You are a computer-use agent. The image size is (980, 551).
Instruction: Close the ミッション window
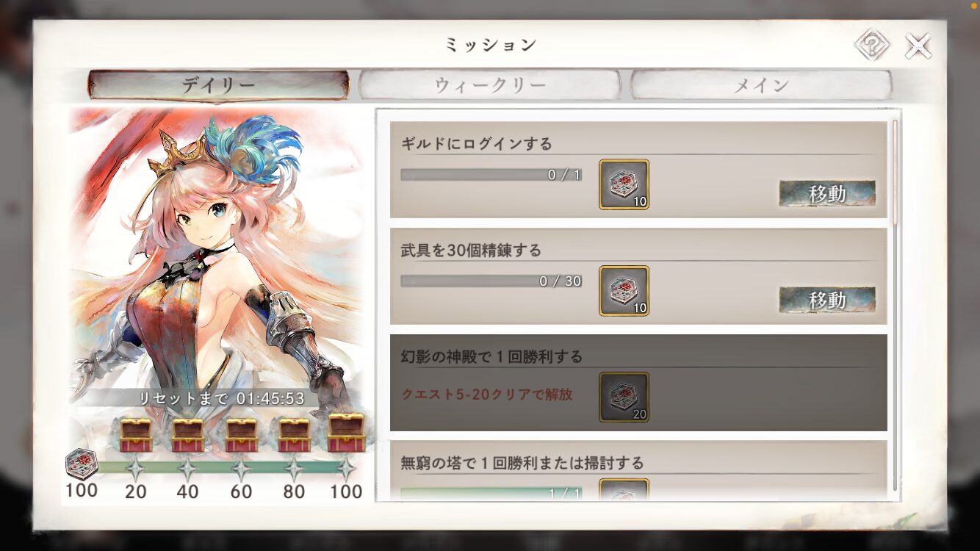[918, 46]
